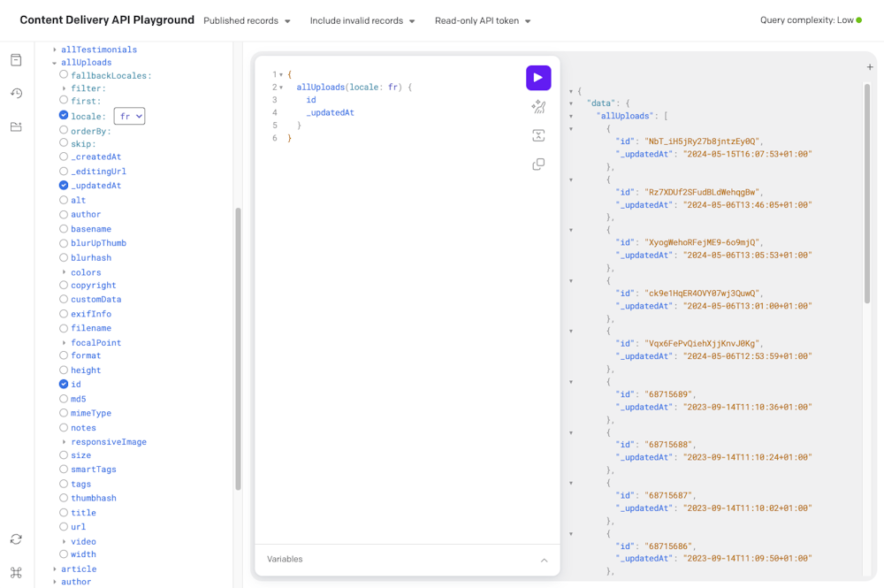The image size is (884, 588).
Task: Check the filename field
Action: [64, 328]
